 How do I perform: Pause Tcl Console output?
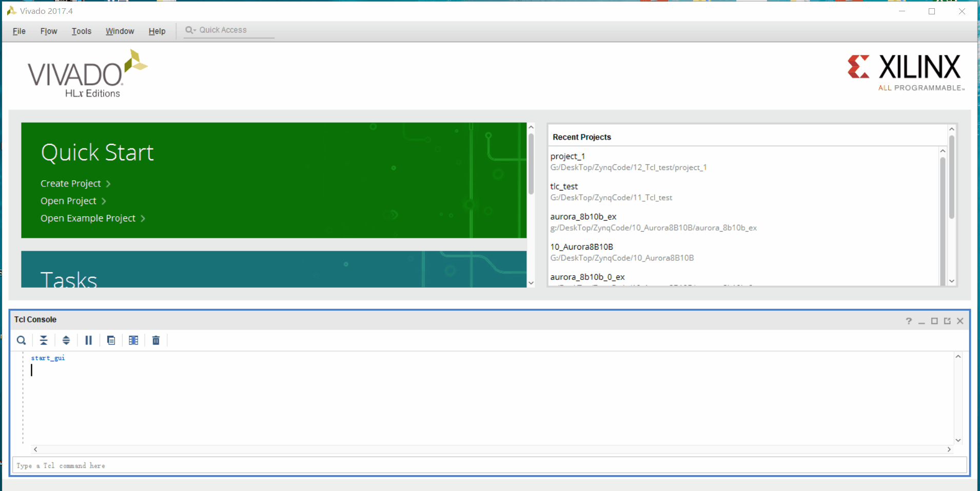click(x=88, y=340)
